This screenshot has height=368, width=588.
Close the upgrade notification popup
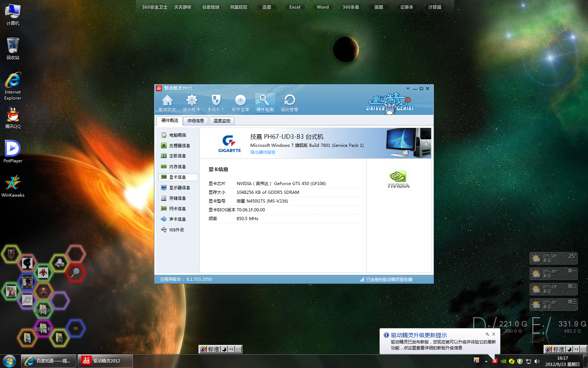click(493, 334)
